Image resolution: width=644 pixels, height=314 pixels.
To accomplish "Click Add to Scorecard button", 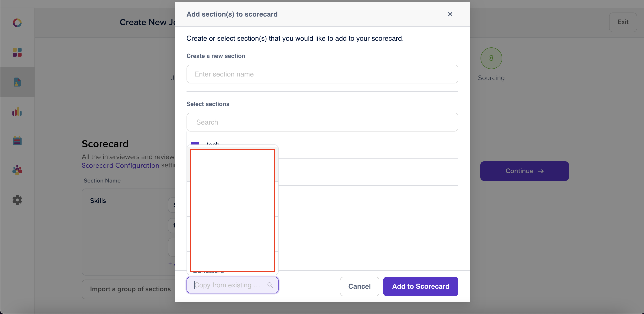I will 421,286.
